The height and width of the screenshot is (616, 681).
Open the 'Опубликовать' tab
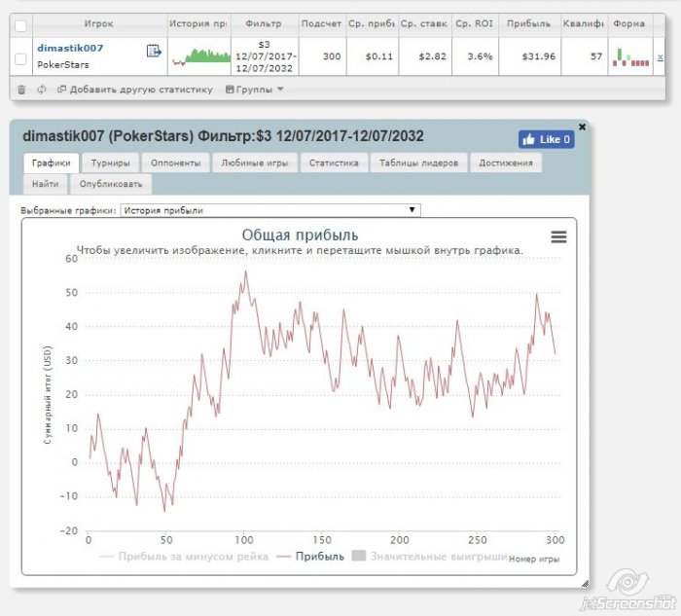point(110,184)
